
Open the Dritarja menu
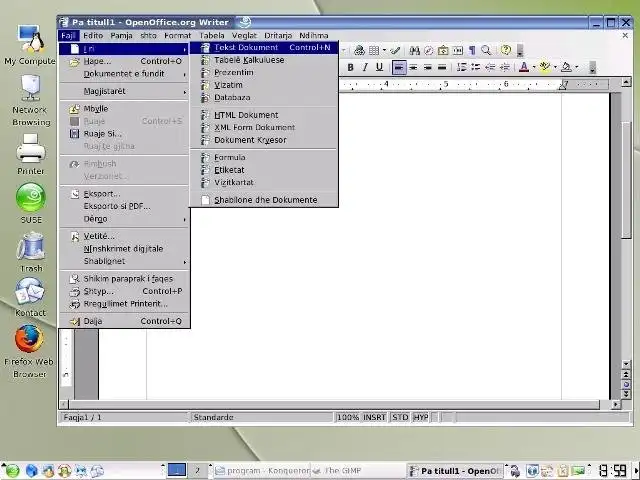coord(278,36)
